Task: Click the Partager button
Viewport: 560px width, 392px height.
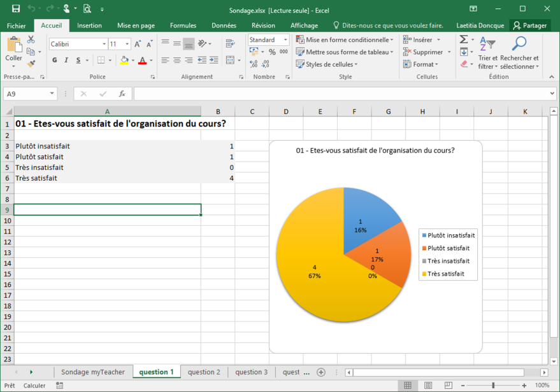Action: (x=529, y=25)
